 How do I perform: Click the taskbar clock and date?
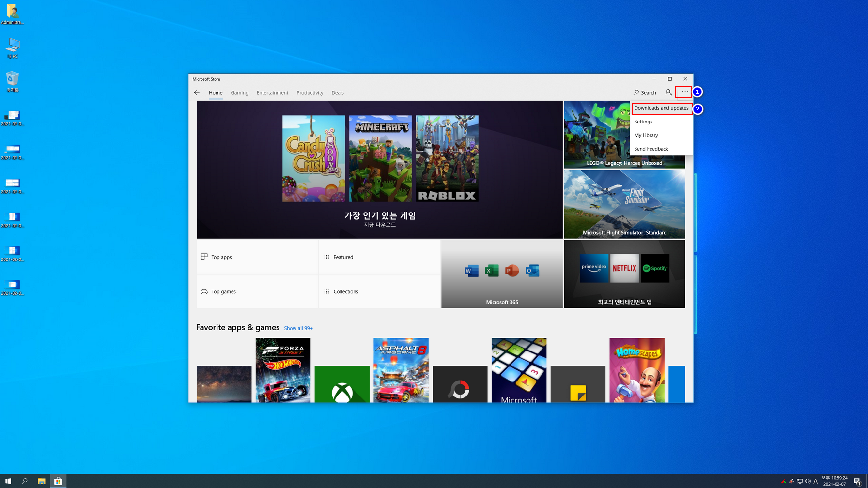(835, 481)
